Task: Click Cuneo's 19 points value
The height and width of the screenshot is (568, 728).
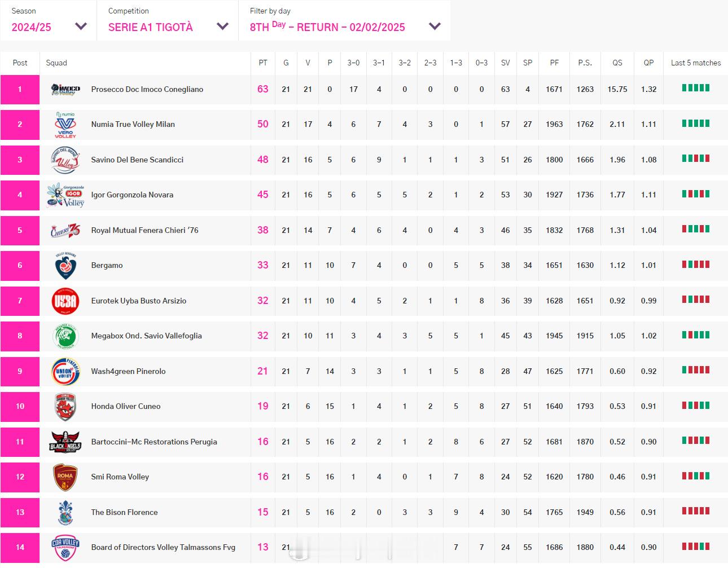Action: coord(263,406)
